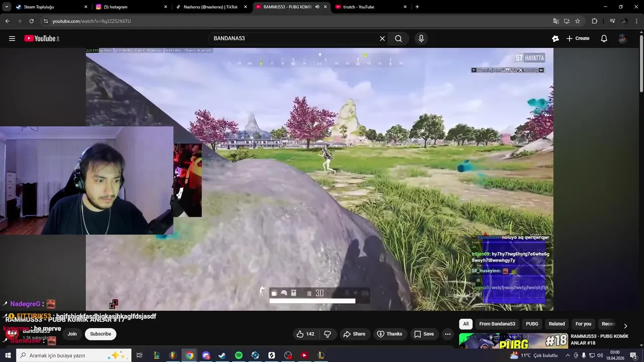Screen dimensions: 644x362
Task: Close the tirutch YouTube tab
Action: click(405, 7)
